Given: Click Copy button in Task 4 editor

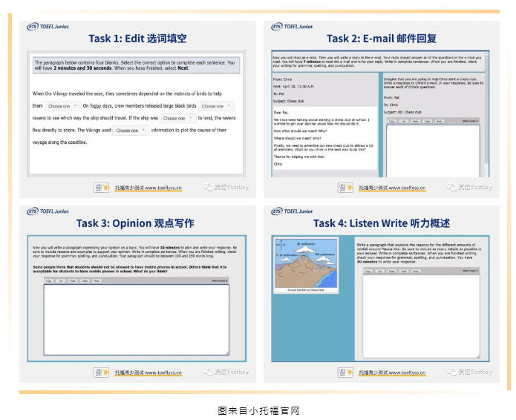Looking at the screenshot, I should (x=368, y=271).
